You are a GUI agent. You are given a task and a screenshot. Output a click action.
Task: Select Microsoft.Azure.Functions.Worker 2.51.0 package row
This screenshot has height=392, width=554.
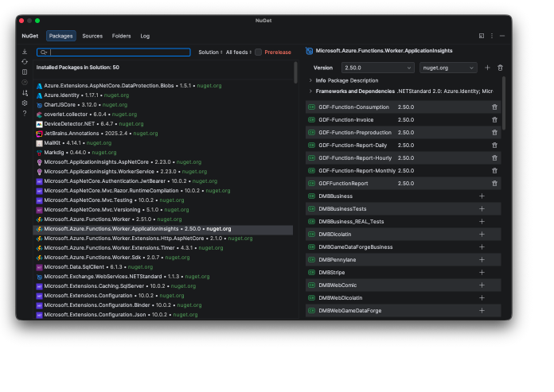point(163,219)
